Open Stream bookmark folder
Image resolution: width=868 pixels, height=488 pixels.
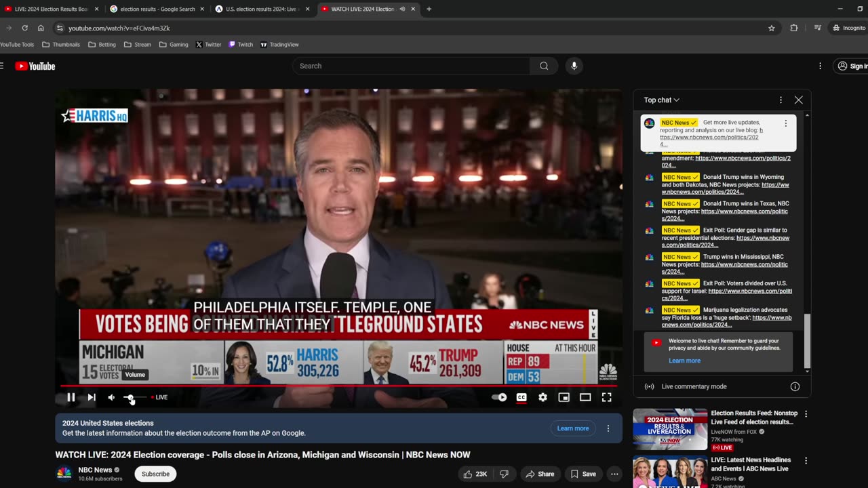click(138, 45)
